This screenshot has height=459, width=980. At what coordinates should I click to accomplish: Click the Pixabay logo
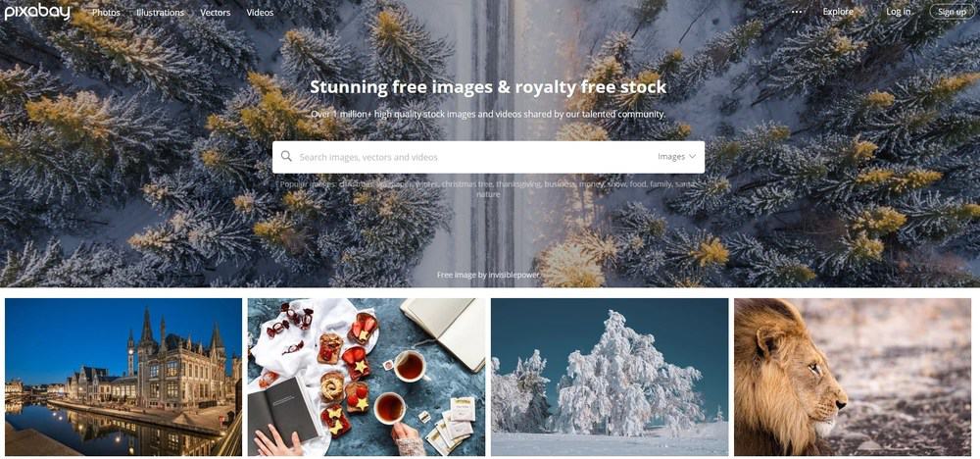(x=37, y=11)
